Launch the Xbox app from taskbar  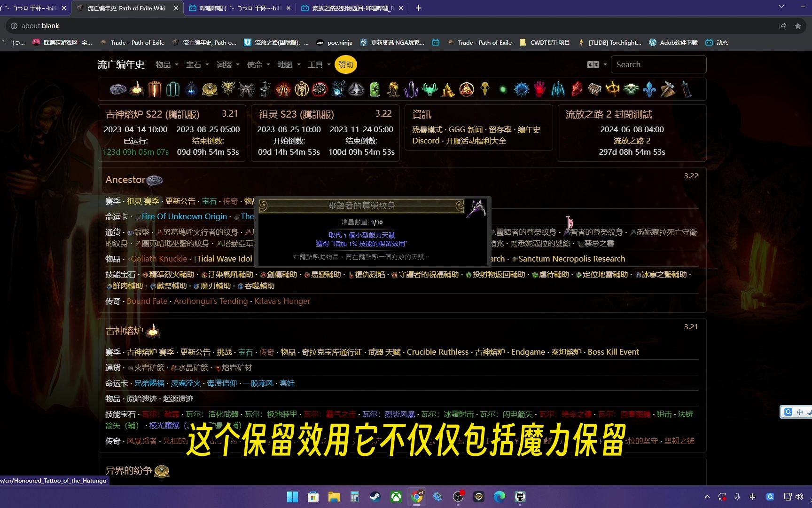coord(396,497)
